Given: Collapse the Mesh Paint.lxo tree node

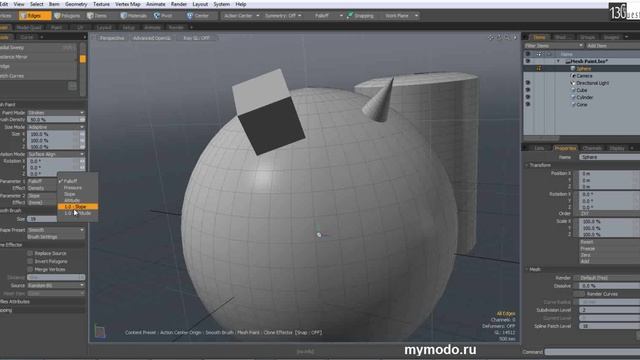Looking at the screenshot, I should 558,61.
